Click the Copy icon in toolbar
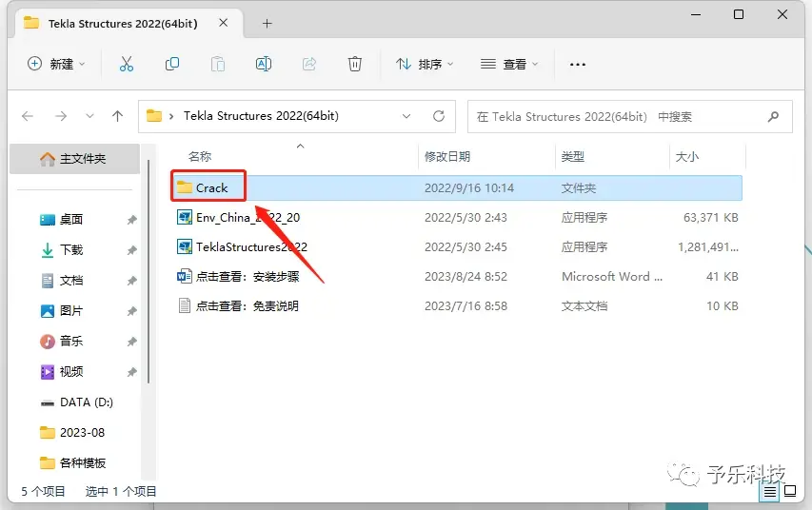812x510 pixels. [172, 64]
